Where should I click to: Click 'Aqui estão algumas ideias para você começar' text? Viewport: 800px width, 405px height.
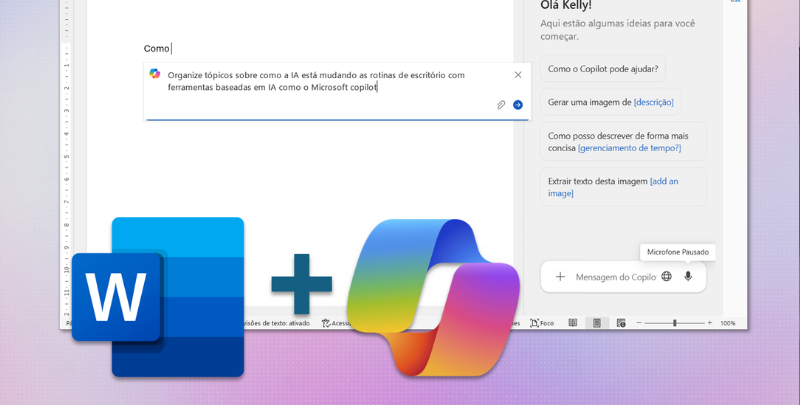pyautogui.click(x=617, y=30)
